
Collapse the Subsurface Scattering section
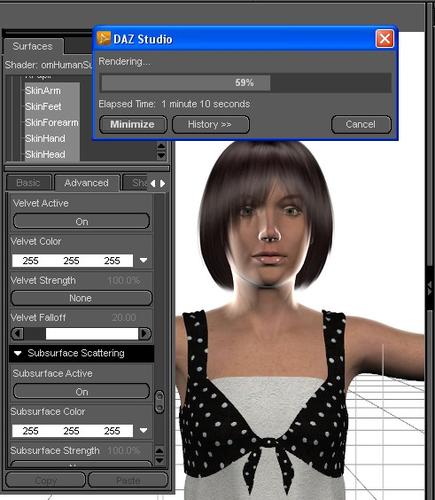pyautogui.click(x=18, y=353)
